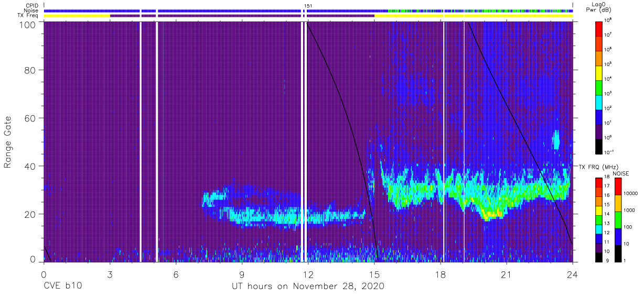Click green segment of the Lag0 Pwr colorbar
The image size is (644, 297).
[600, 87]
